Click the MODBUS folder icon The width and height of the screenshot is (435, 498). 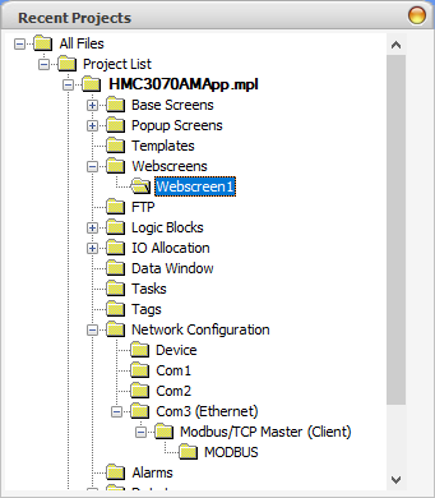[x=188, y=452]
